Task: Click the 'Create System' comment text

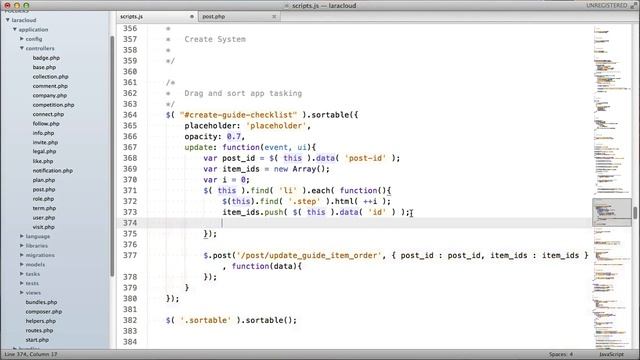Action: (x=215, y=40)
